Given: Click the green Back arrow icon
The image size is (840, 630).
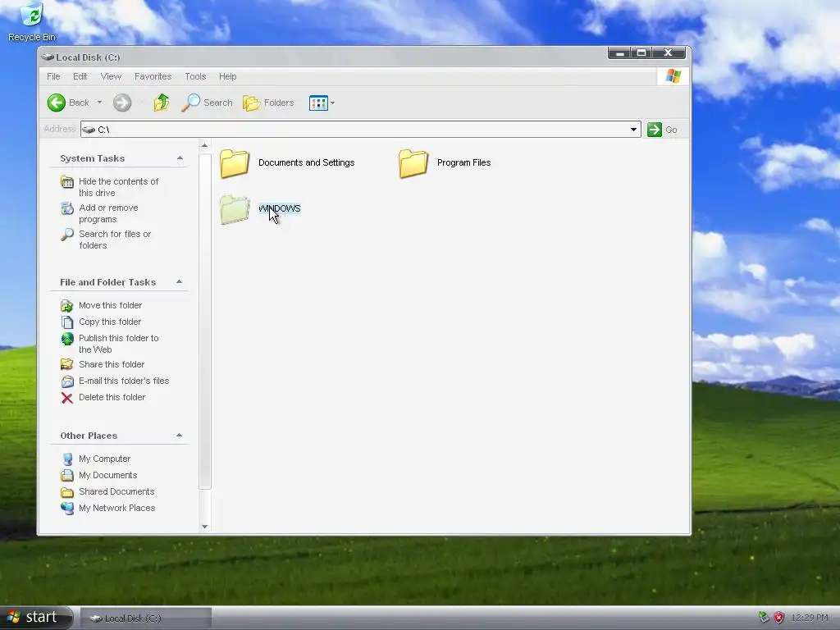Looking at the screenshot, I should (57, 103).
